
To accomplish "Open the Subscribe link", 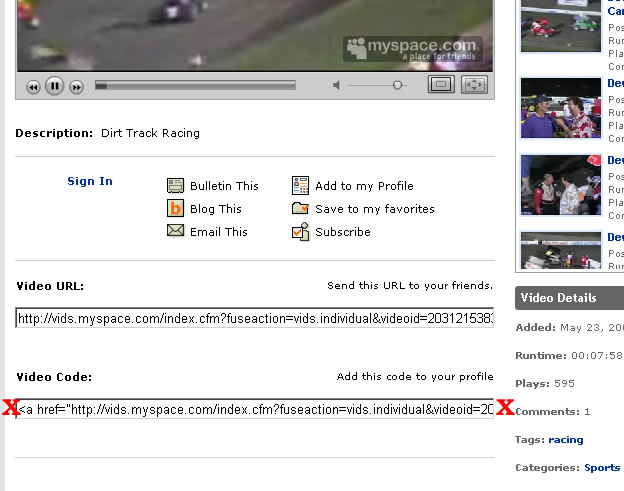I will [x=343, y=232].
